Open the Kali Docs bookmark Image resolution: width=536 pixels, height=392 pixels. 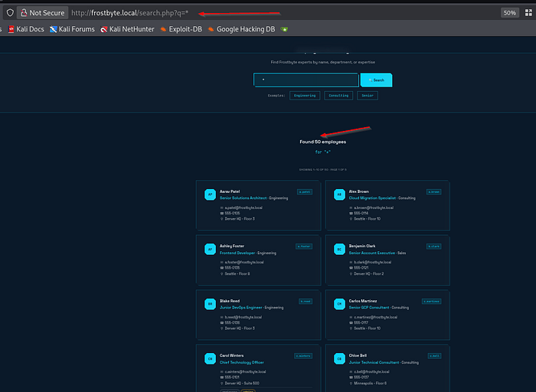(26, 29)
